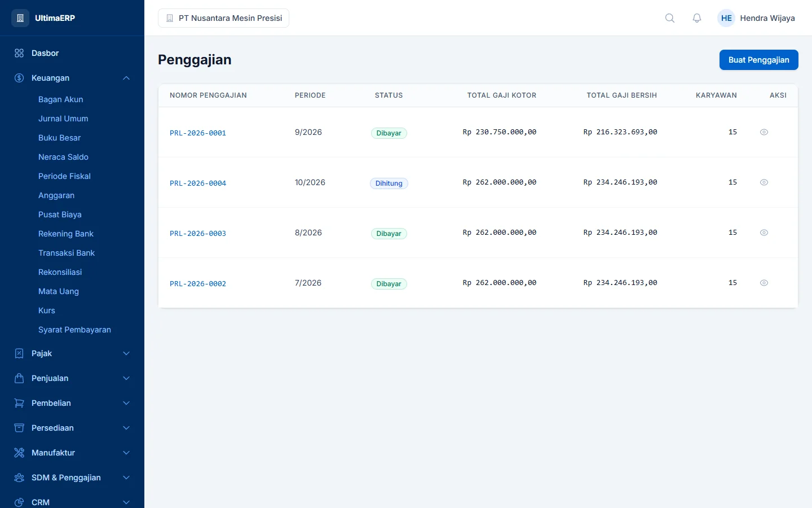Click the Buat Penggajian button

pyautogui.click(x=759, y=60)
